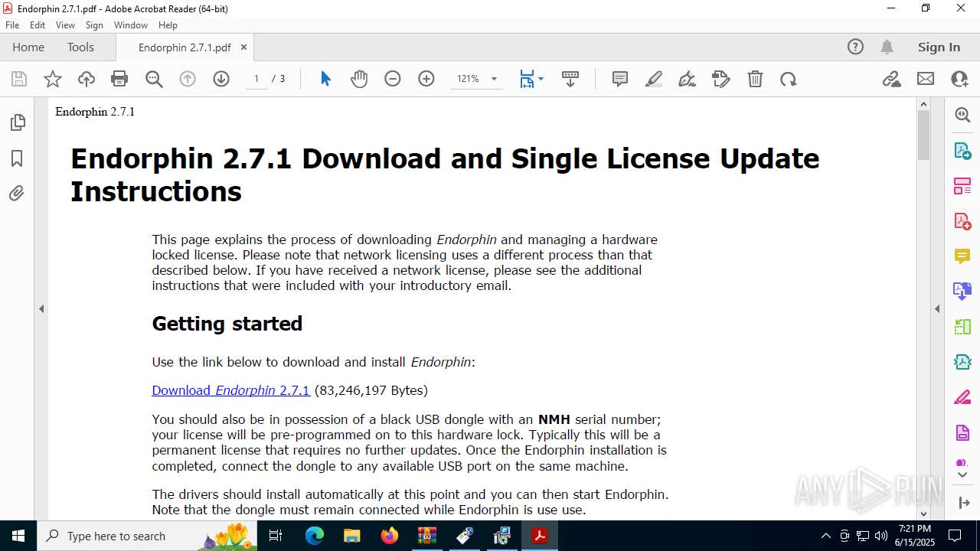The image size is (980, 551).
Task: Open Firefox from taskbar
Action: click(x=390, y=536)
